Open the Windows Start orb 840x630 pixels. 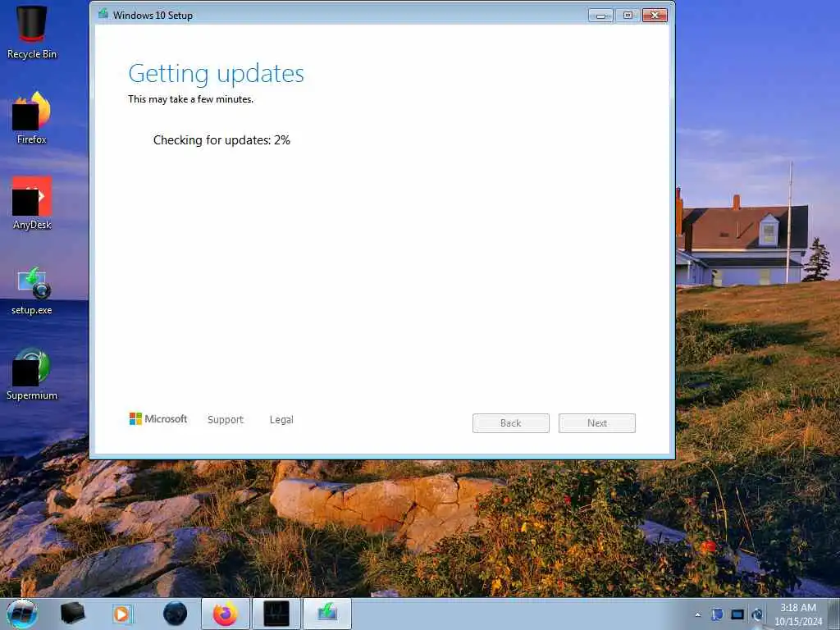[22, 614]
